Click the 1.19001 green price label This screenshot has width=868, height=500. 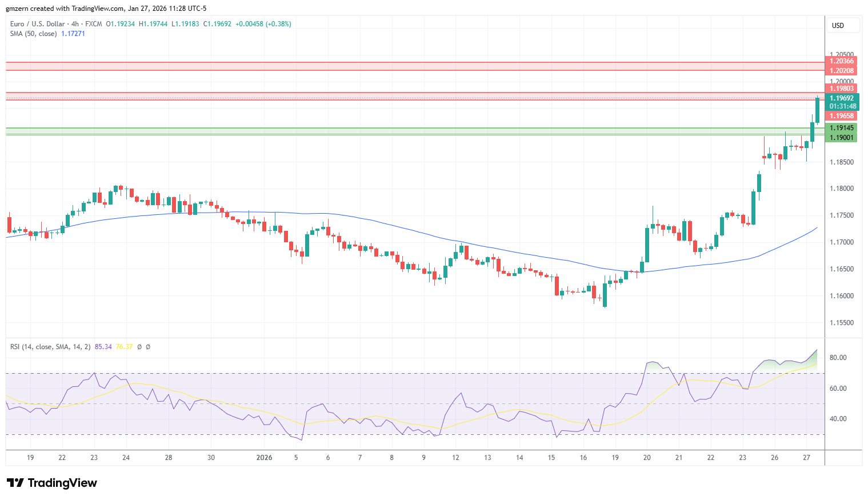click(x=842, y=138)
